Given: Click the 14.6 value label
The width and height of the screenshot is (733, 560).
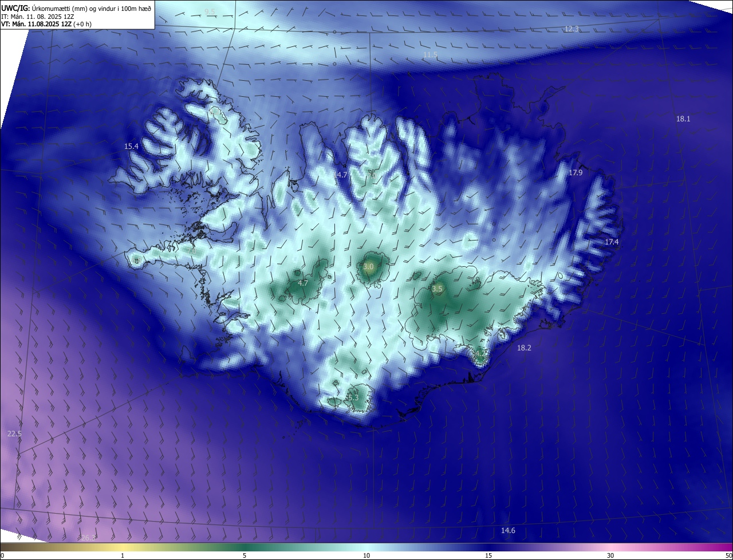Looking at the screenshot, I should click(508, 530).
